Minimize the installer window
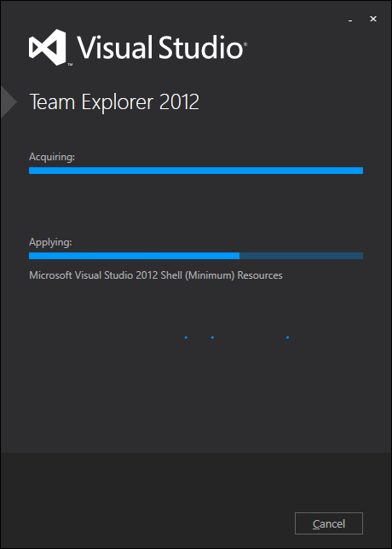Screen dimensions: 392x549 tap(350, 20)
